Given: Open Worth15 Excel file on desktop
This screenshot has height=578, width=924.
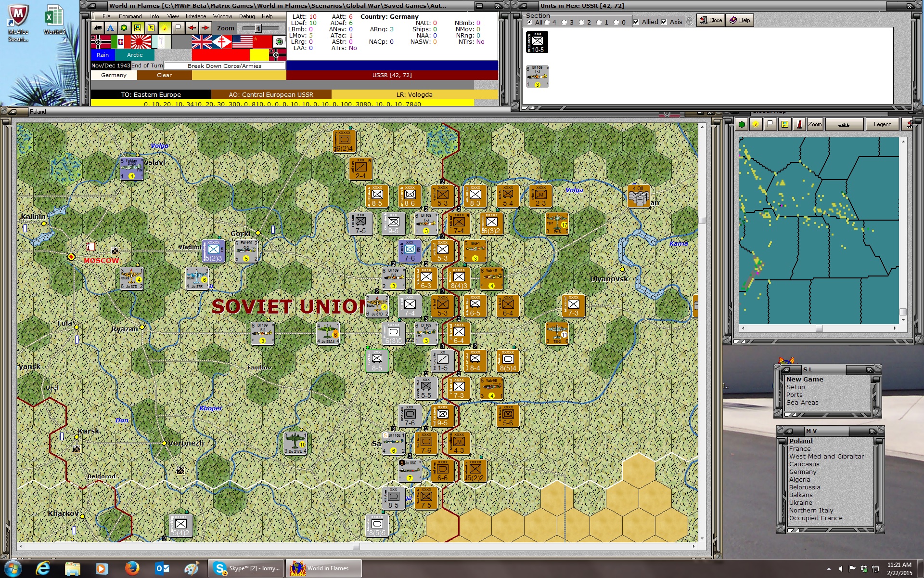Looking at the screenshot, I should pos(54,20).
